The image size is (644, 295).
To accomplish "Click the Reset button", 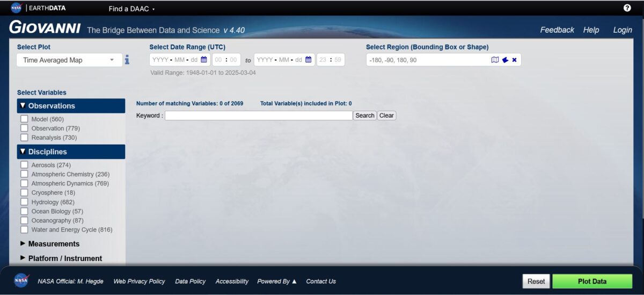I will point(536,281).
